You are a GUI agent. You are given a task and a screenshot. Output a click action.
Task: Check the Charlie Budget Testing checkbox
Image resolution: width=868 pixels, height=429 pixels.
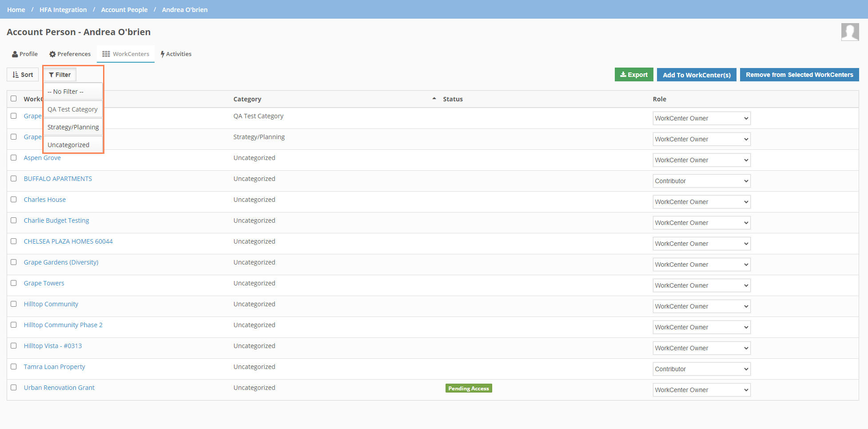(x=14, y=221)
